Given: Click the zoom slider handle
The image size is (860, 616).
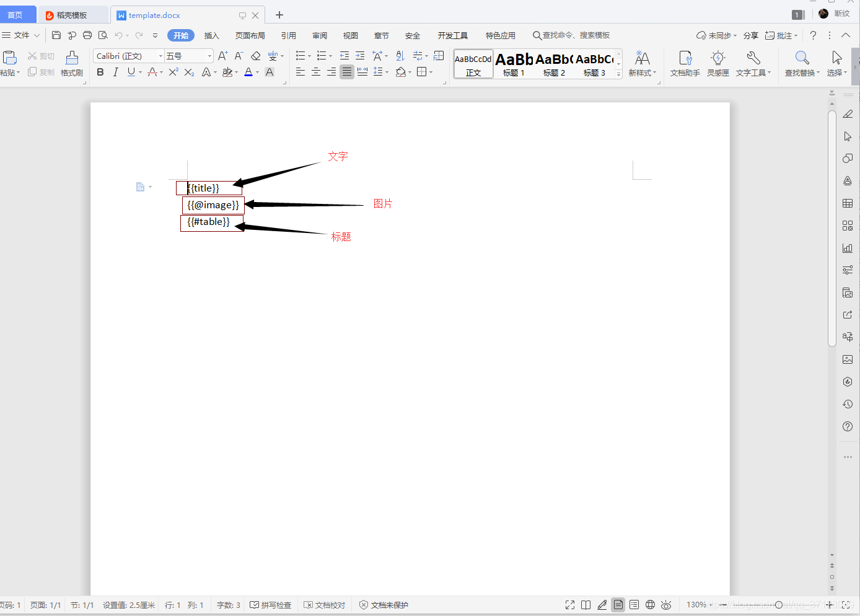Looking at the screenshot, I should tap(779, 605).
